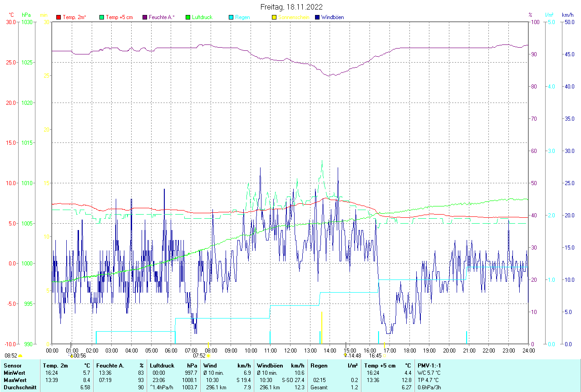581x392 pixels.
Task: Select the Luftdruck legend label
Action: point(202,17)
